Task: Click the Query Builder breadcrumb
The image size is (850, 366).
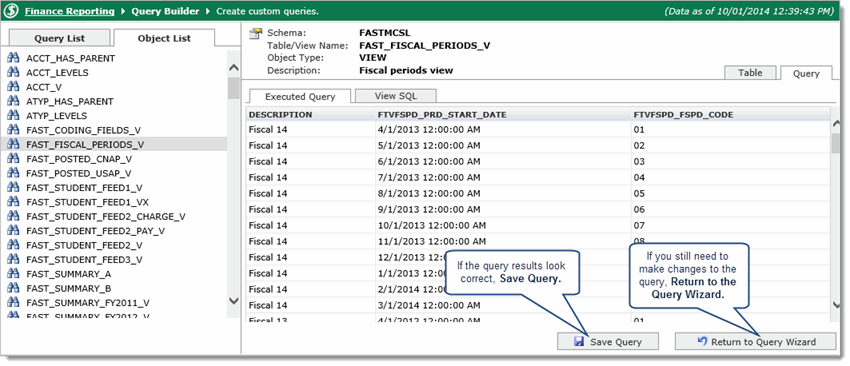Action: 165,11
